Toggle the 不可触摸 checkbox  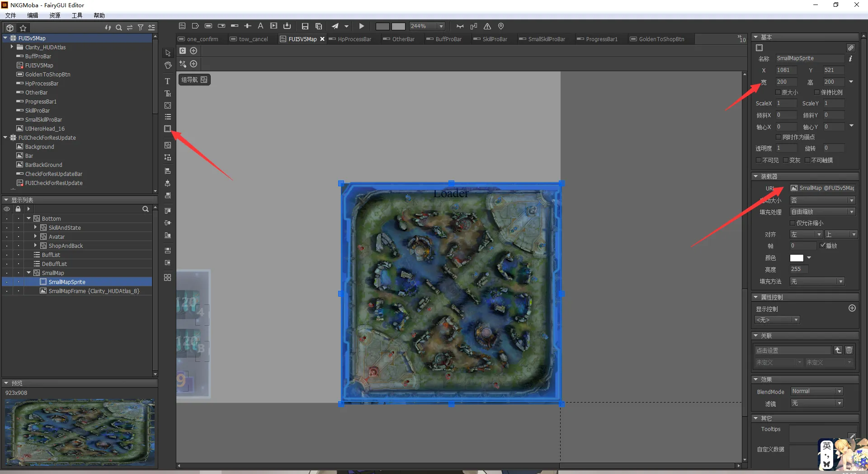pyautogui.click(x=807, y=160)
